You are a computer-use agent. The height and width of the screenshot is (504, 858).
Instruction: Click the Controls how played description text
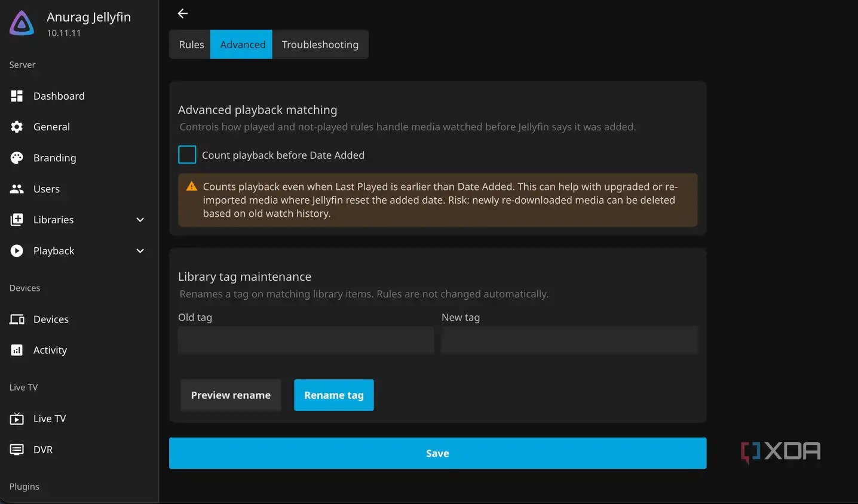407,127
